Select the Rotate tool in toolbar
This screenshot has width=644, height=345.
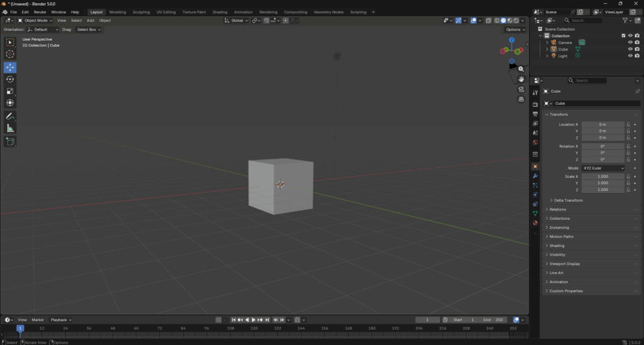[x=10, y=79]
